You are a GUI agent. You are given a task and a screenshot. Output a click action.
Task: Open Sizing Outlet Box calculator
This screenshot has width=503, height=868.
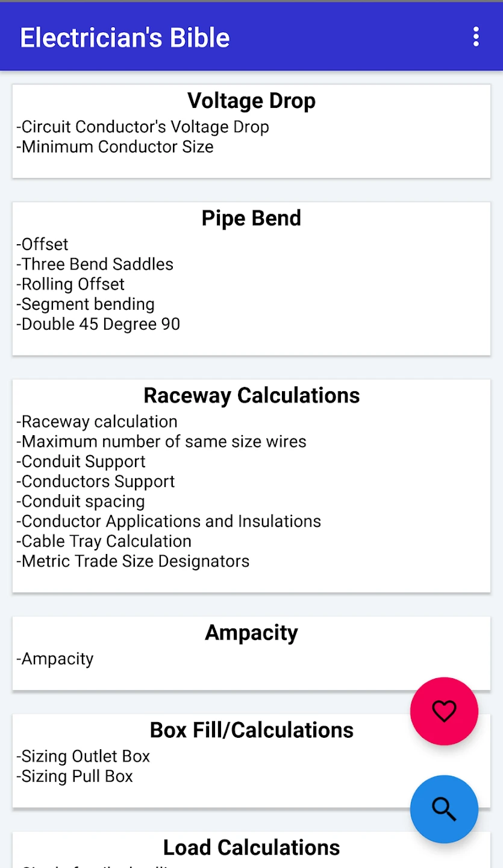coord(83,756)
